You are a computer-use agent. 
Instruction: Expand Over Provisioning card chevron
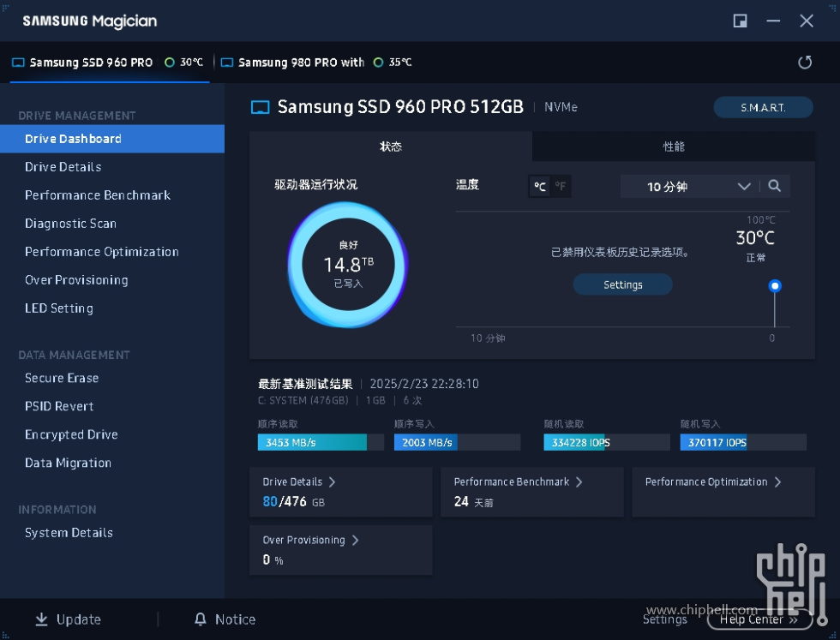pyautogui.click(x=355, y=541)
